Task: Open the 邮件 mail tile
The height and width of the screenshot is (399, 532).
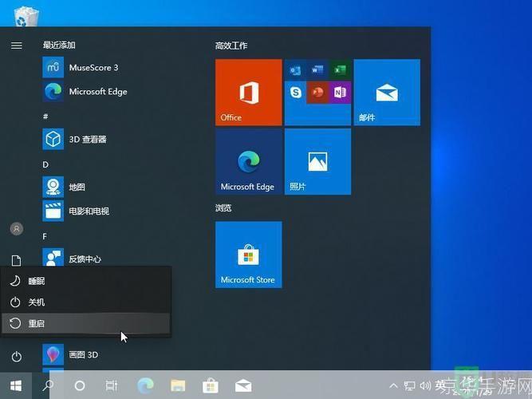Action: (x=387, y=93)
